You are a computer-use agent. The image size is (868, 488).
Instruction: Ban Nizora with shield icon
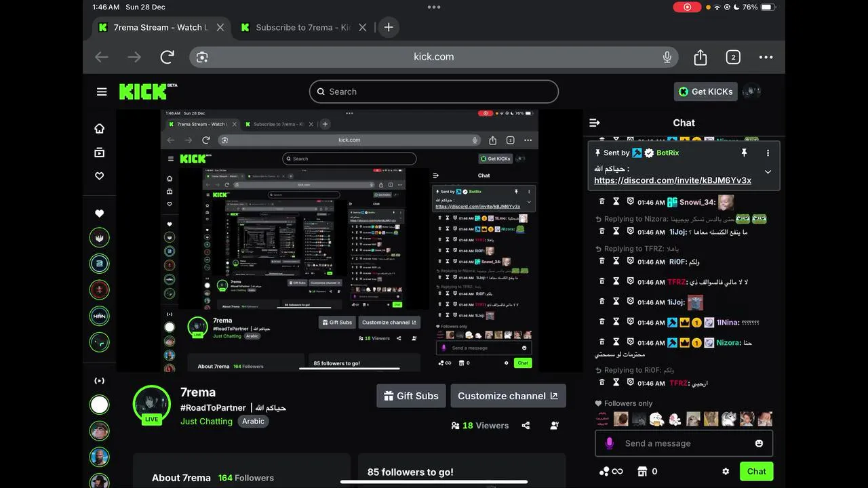point(630,342)
